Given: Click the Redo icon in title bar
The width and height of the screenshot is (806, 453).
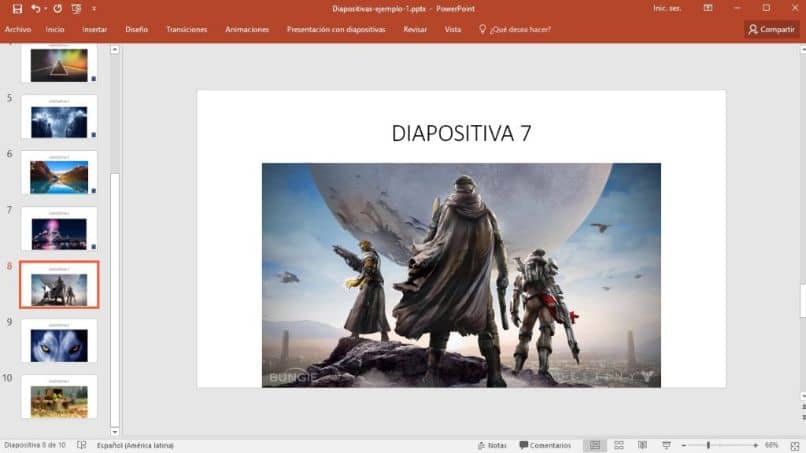Looking at the screenshot, I should (x=57, y=8).
